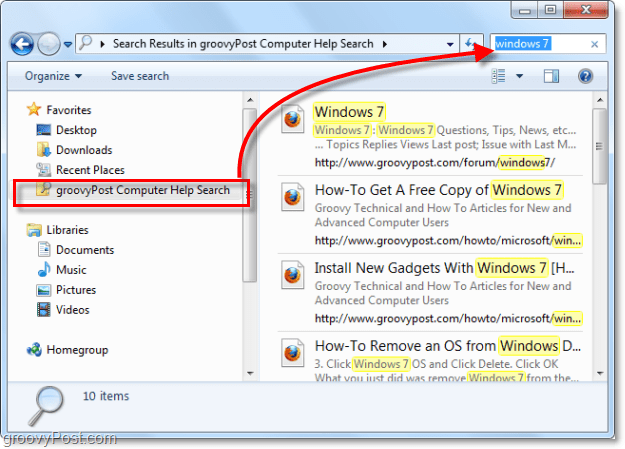Select Desktop under Favorites
The image size is (625, 449).
pos(76,130)
